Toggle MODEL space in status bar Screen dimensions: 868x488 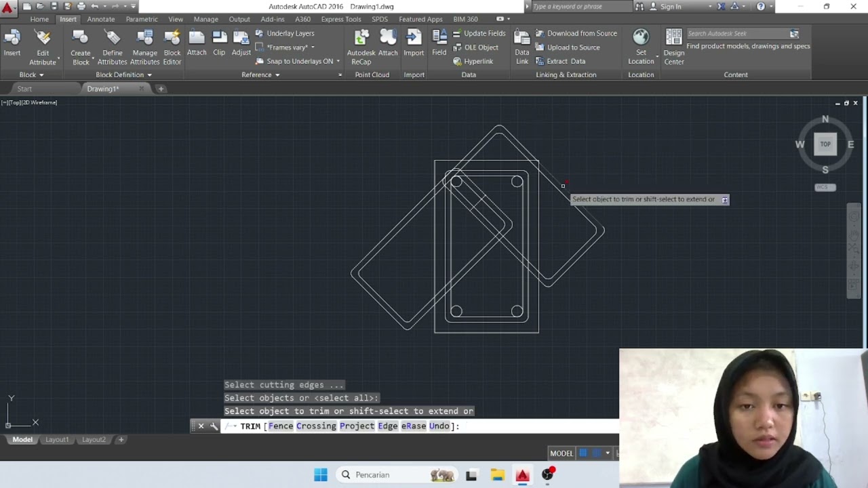click(561, 453)
